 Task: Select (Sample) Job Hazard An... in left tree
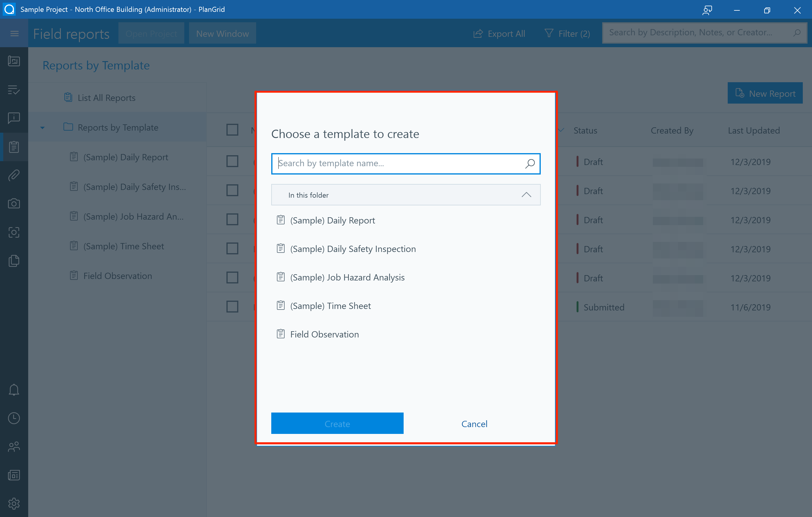pyautogui.click(x=117, y=217)
